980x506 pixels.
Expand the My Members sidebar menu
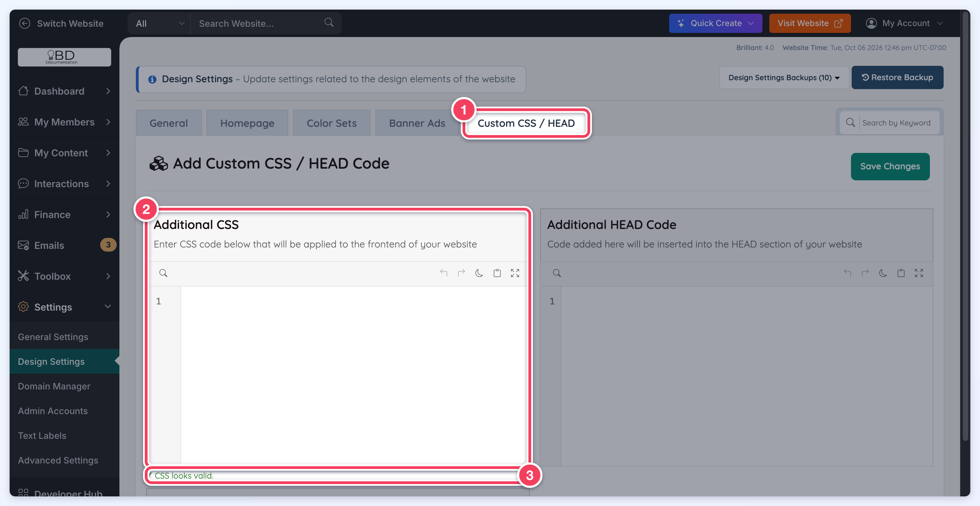64,122
